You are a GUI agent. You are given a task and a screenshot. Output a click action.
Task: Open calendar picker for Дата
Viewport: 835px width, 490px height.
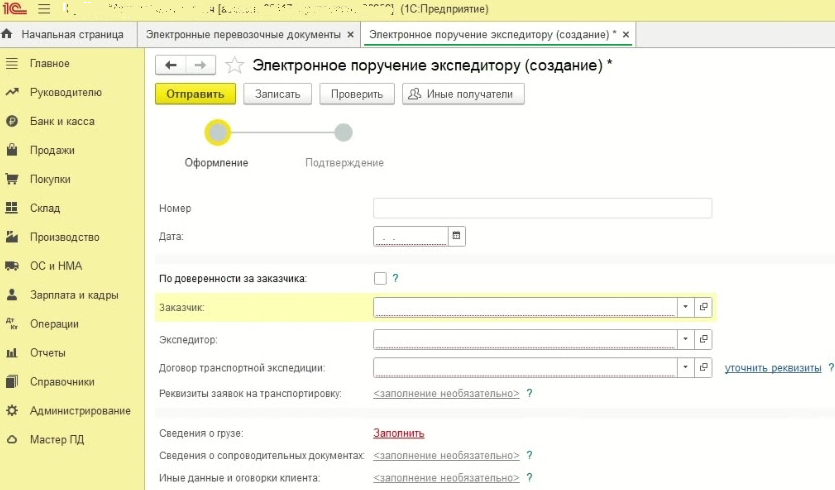[x=456, y=236]
